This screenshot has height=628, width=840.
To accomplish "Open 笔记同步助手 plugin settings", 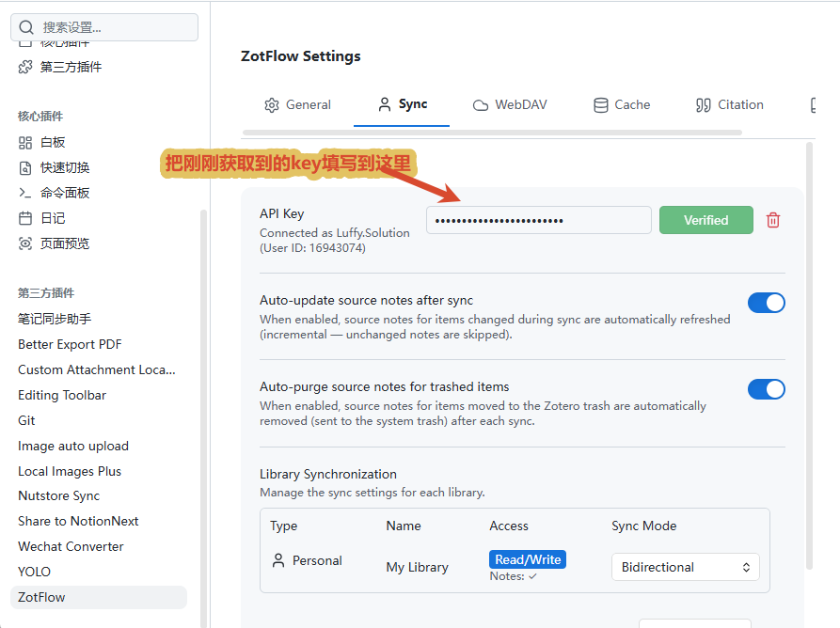I will [x=55, y=319].
